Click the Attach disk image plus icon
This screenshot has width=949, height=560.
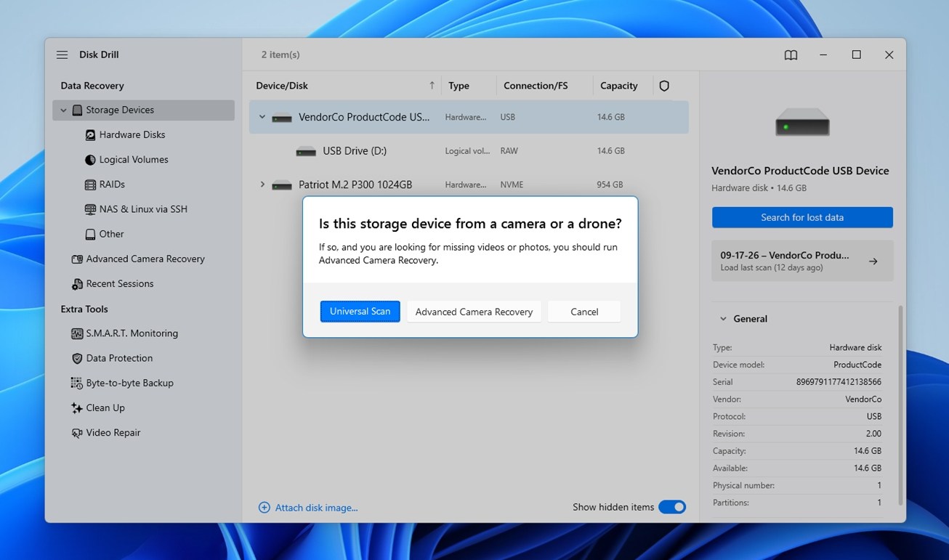[x=264, y=508]
